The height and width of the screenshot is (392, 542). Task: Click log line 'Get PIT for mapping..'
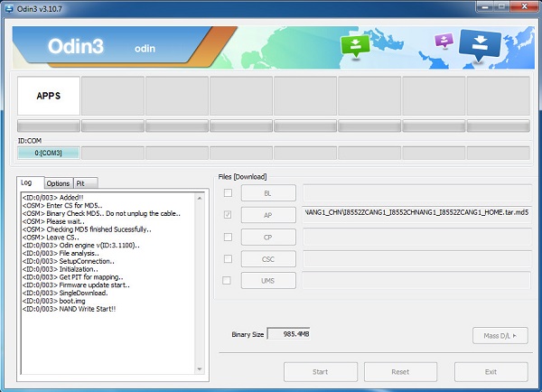[72, 277]
